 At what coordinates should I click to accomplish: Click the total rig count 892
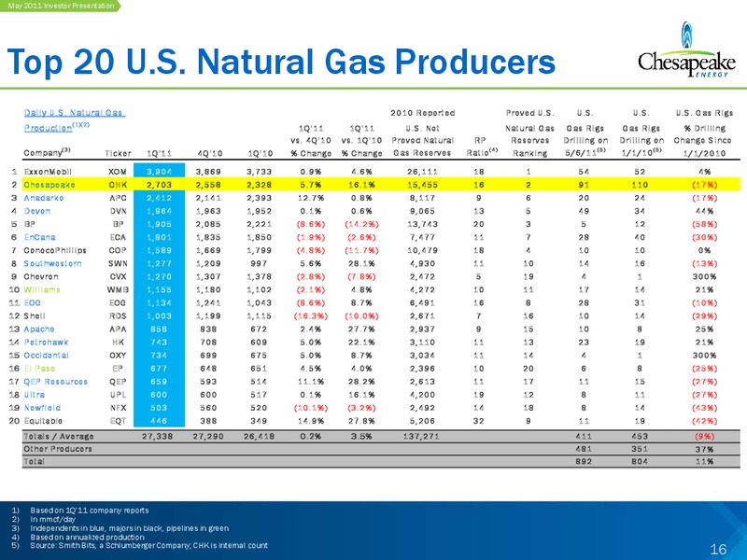click(584, 461)
